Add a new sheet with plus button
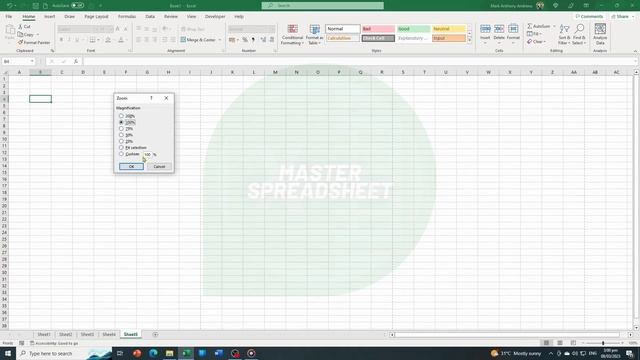The height and width of the screenshot is (360, 640). click(x=155, y=334)
